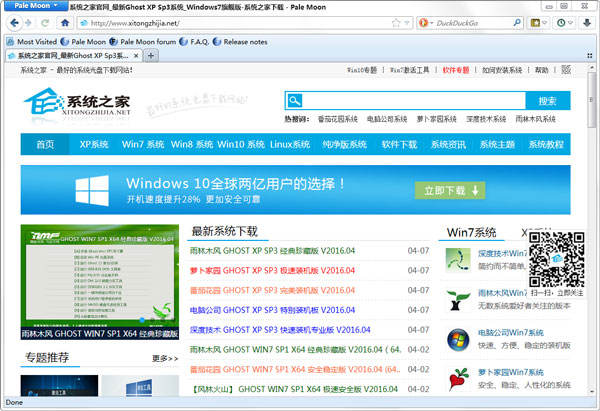The image size is (600, 411).
Task: Open 雨林木风 GHOST XP SP3 经典珍藏版 link
Action: click(272, 250)
